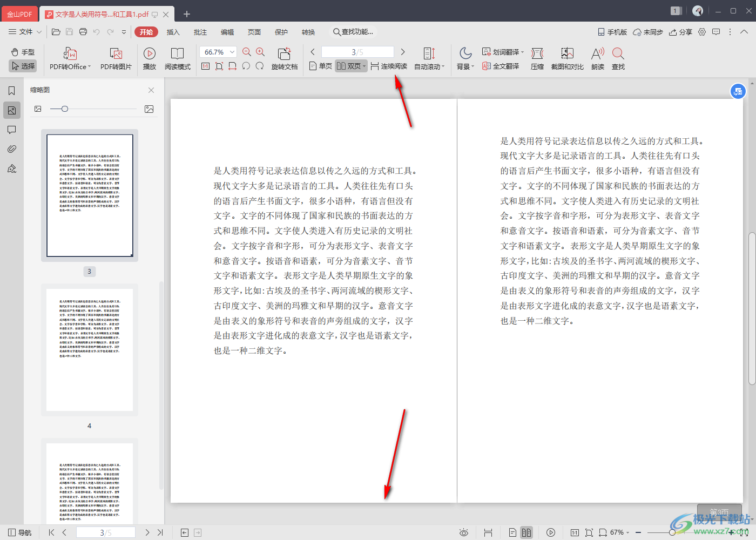This screenshot has width=756, height=540.
Task: Open zoom percentage 66.7% combo box
Action: click(x=218, y=52)
